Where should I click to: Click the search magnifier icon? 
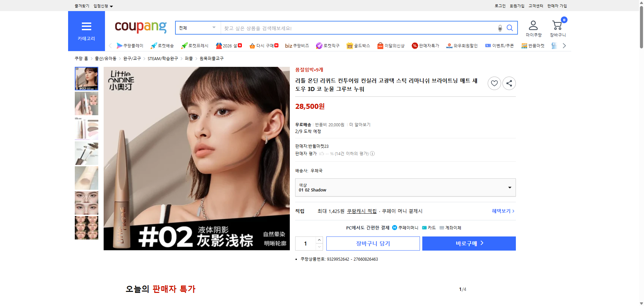[510, 28]
